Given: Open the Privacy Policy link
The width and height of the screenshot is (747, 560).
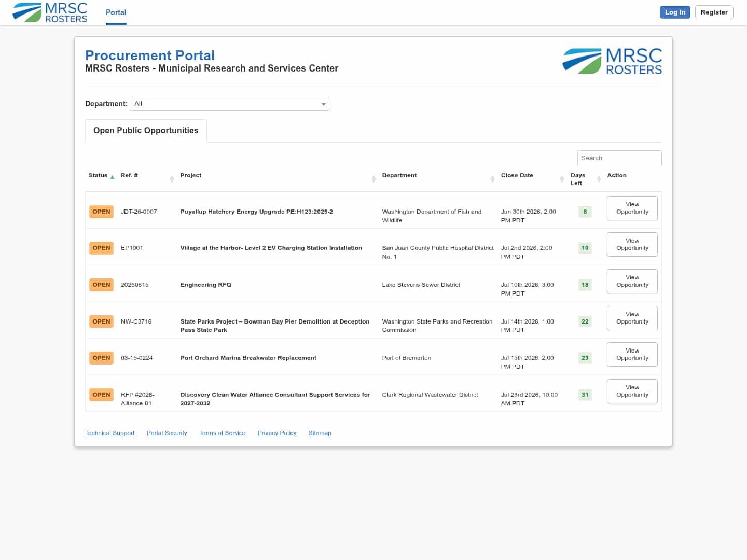Looking at the screenshot, I should [x=277, y=433].
